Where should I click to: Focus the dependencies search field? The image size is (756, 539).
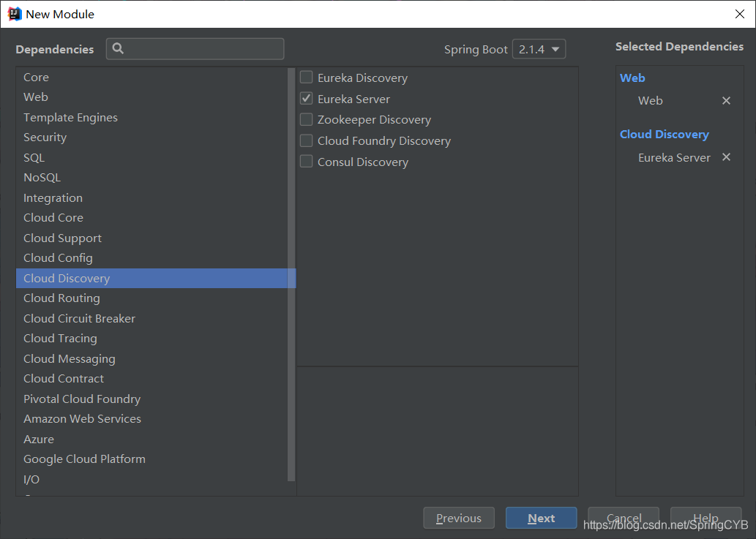click(195, 49)
